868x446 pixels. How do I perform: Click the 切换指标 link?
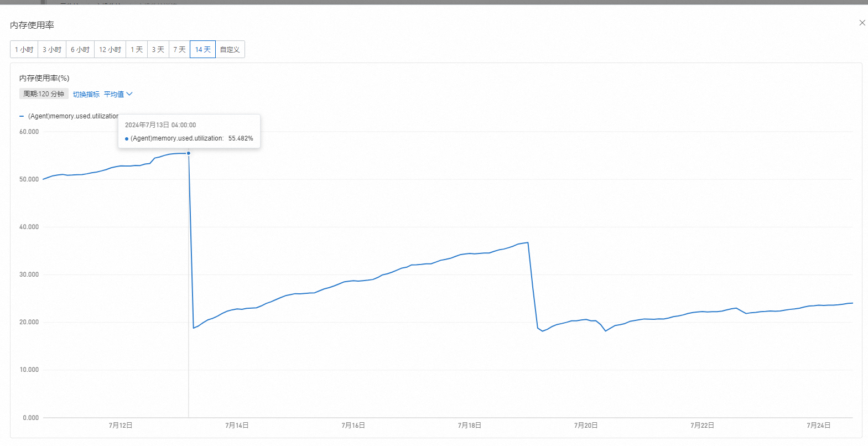tap(86, 94)
